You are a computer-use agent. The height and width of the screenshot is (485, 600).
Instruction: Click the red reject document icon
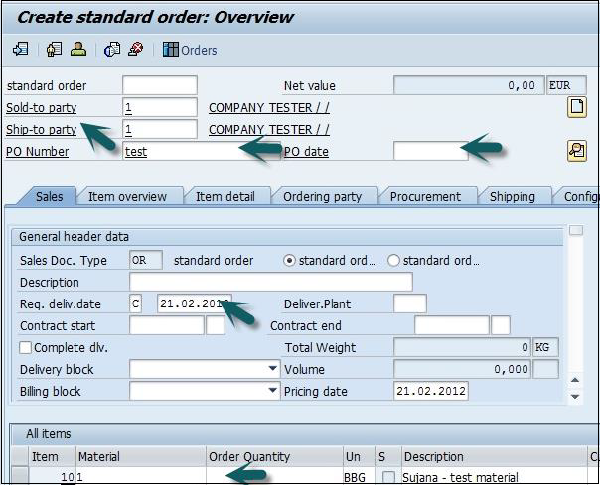[136, 50]
